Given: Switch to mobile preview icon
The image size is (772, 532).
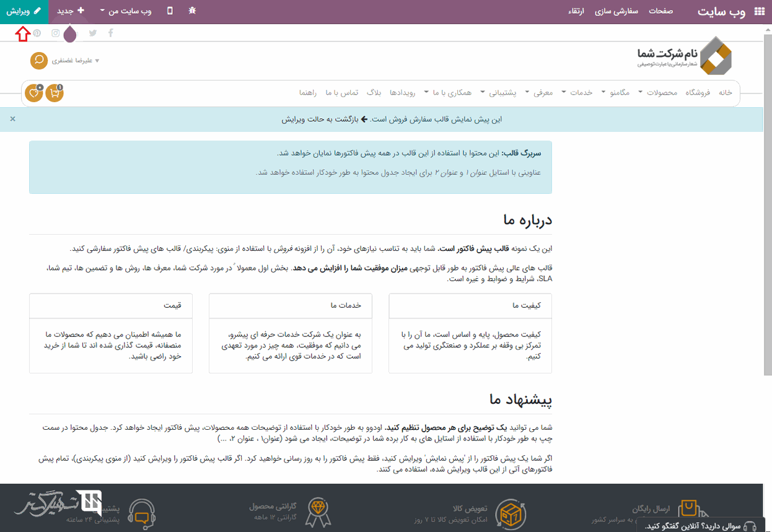Looking at the screenshot, I should 170,11.
